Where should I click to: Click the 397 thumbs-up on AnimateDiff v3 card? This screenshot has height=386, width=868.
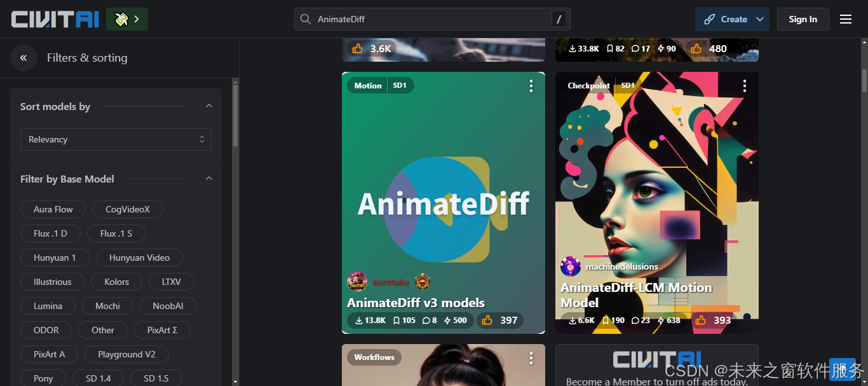tap(500, 321)
